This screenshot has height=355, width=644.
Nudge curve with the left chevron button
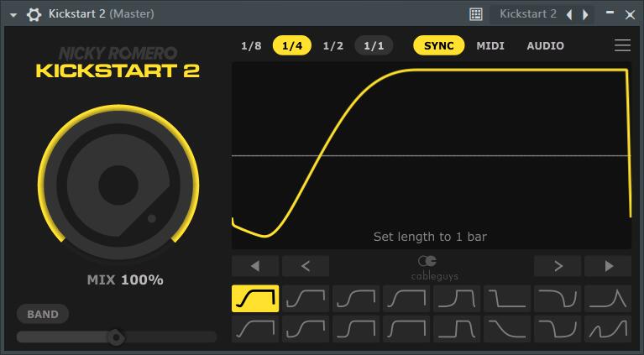(306, 266)
